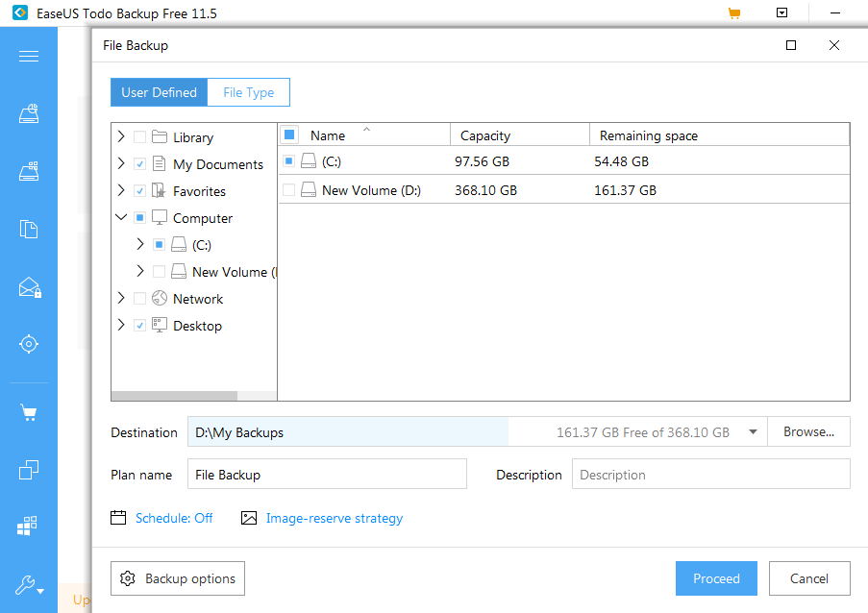Click the tree panel horizontal scrollbar
868x613 pixels.
tap(174, 395)
